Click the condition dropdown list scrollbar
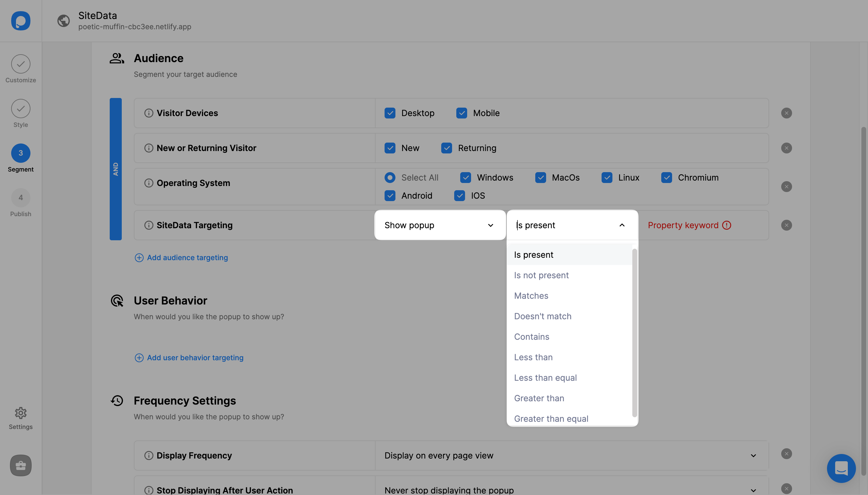The width and height of the screenshot is (868, 495). point(634,333)
